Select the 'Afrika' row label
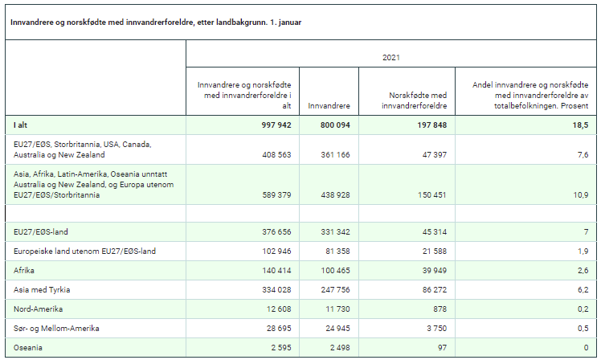The width and height of the screenshot is (601, 364). click(x=24, y=271)
